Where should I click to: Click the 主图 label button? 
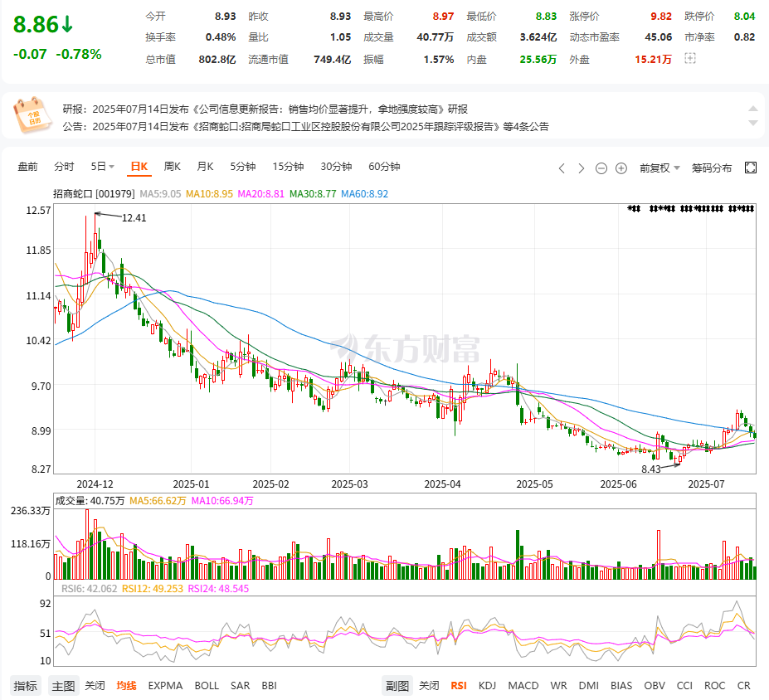tap(64, 685)
